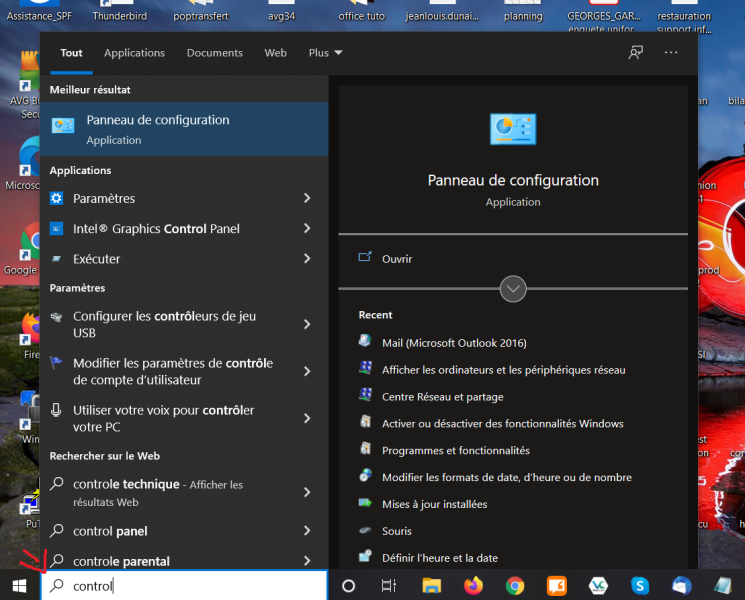Click the Windows Start button
Screen dimensions: 745x600
click(x=19, y=586)
